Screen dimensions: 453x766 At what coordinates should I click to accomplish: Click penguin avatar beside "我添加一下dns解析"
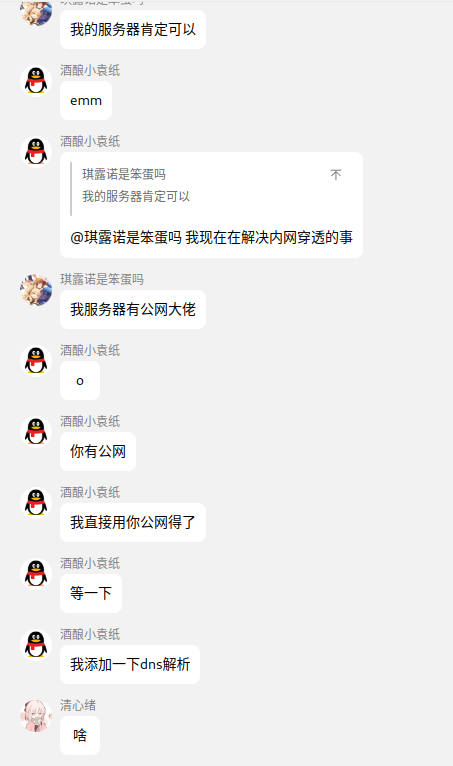click(x=36, y=644)
